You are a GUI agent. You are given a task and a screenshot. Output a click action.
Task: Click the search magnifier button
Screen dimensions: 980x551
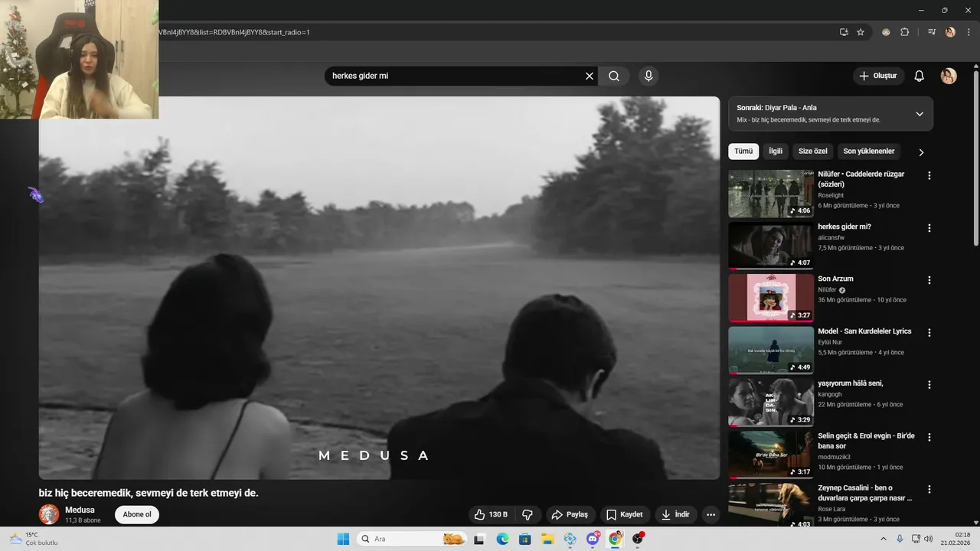[614, 76]
